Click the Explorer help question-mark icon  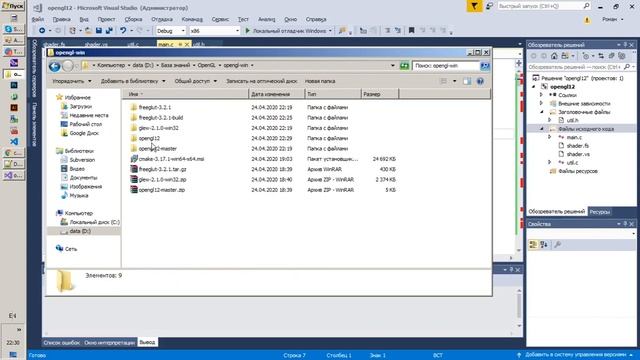click(480, 81)
